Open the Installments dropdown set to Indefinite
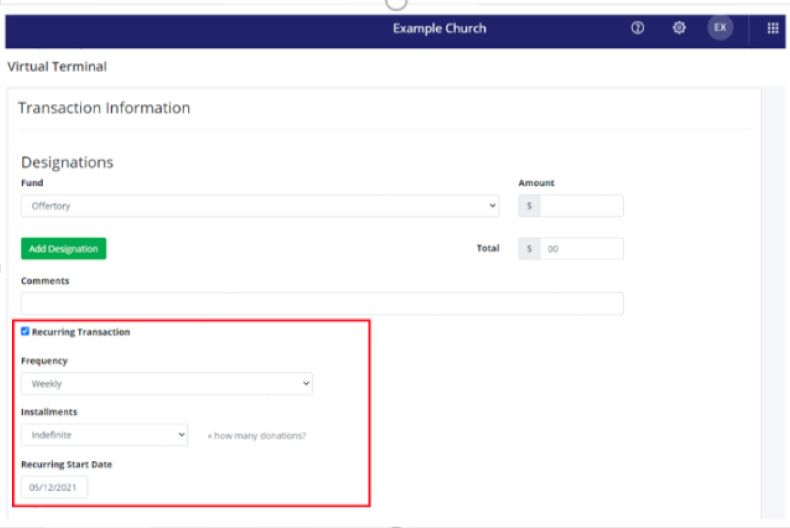 point(105,435)
